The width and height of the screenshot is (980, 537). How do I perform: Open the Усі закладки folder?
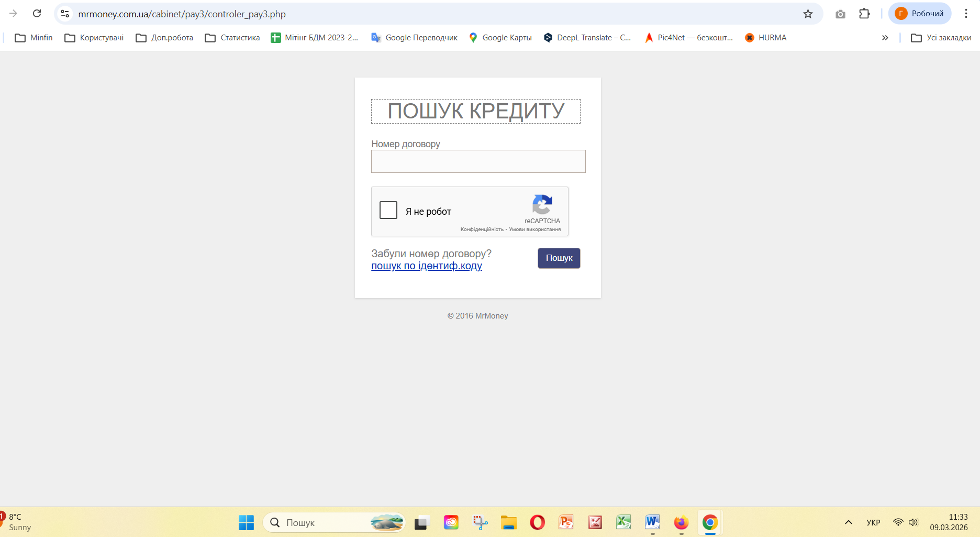point(941,38)
